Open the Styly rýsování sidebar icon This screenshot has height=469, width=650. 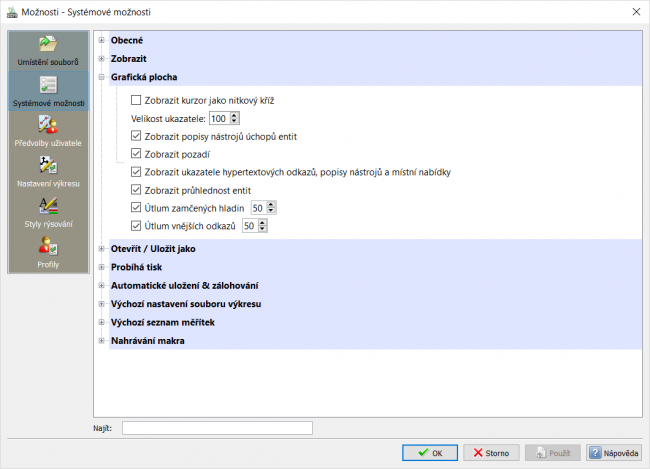[x=48, y=206]
